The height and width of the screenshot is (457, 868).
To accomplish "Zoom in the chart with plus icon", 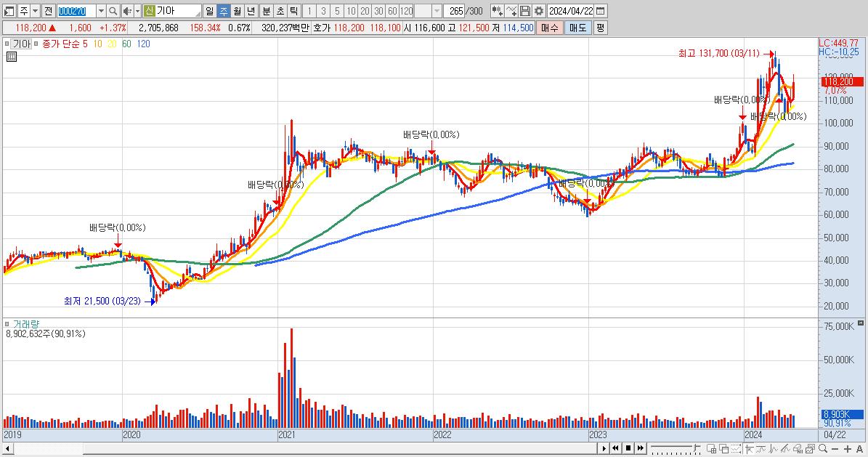I will (848, 449).
